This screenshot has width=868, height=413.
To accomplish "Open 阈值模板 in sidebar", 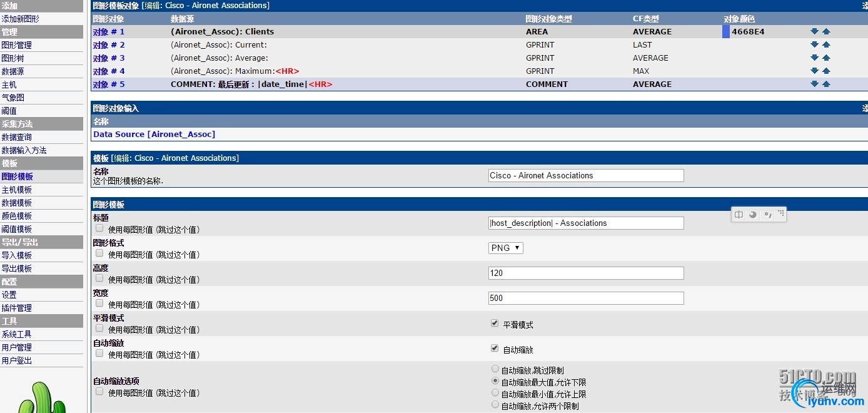I will coord(16,229).
